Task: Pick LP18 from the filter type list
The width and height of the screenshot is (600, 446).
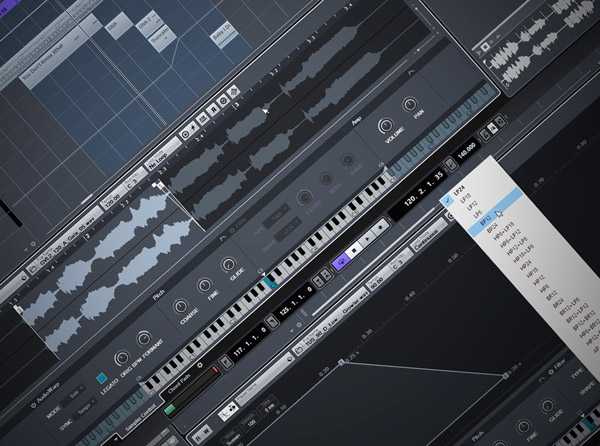Action: click(465, 197)
